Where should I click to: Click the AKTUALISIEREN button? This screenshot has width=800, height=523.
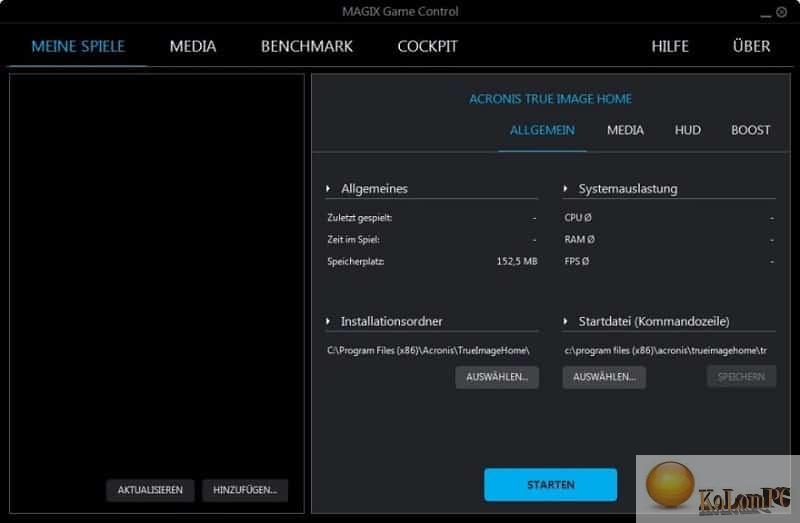pos(150,490)
